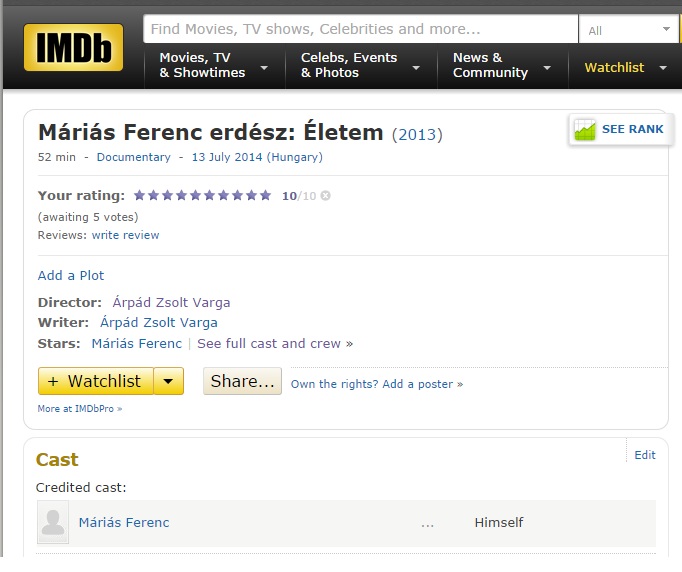
Task: Click the arrow beside the top Watchlist
Action: click(663, 68)
